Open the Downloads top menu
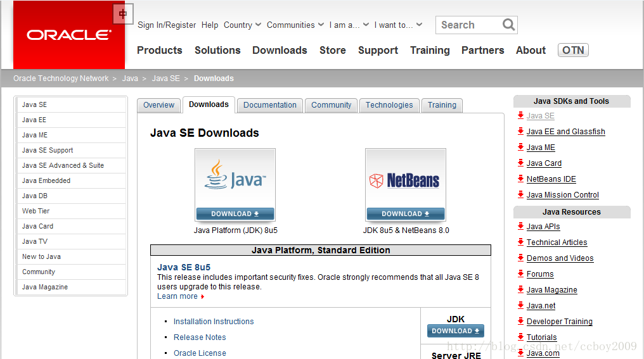Image resolution: width=644 pixels, height=359 pixels. pos(280,50)
